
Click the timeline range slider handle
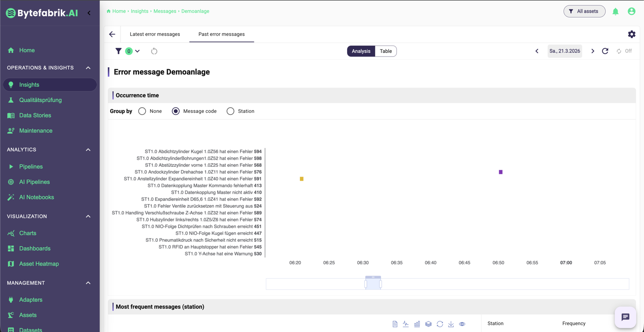coord(373,283)
